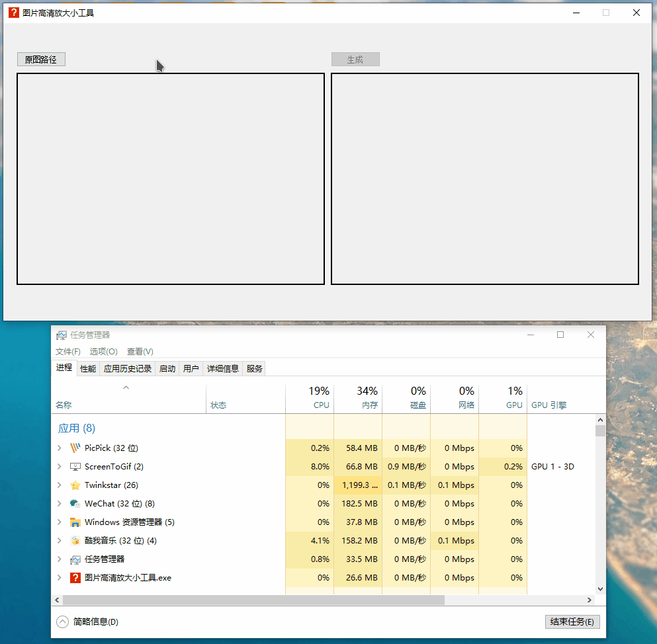Switch to the 启动 tab
This screenshot has width=657, height=644.
tap(167, 369)
